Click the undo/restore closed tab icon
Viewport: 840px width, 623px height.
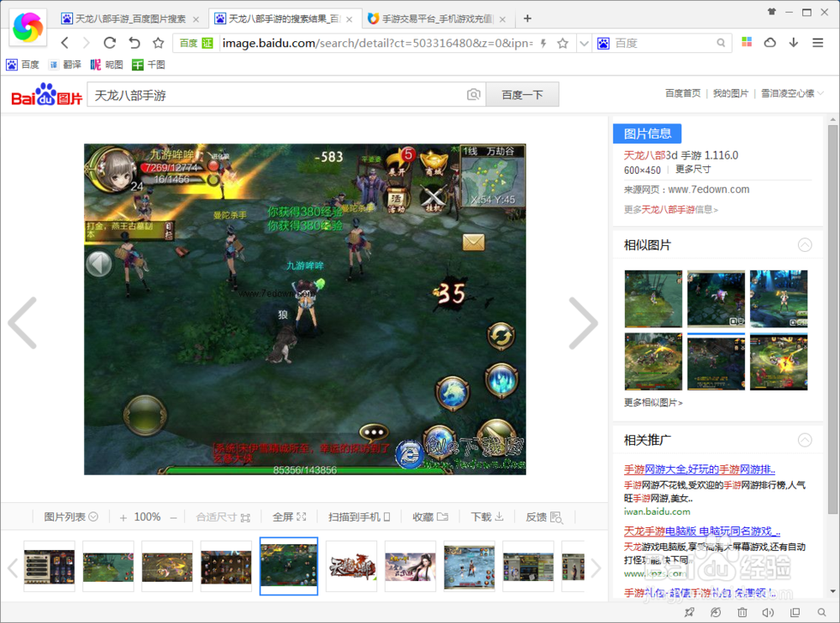[x=134, y=43]
